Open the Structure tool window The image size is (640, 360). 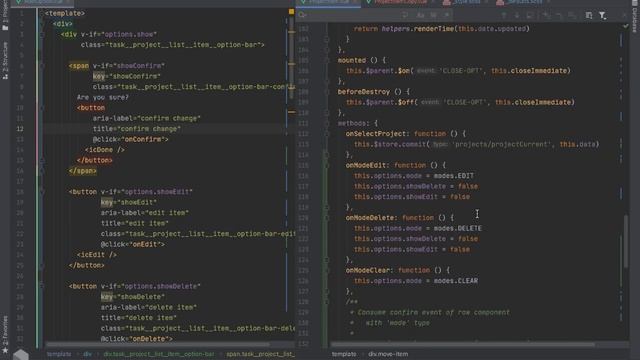[5, 60]
